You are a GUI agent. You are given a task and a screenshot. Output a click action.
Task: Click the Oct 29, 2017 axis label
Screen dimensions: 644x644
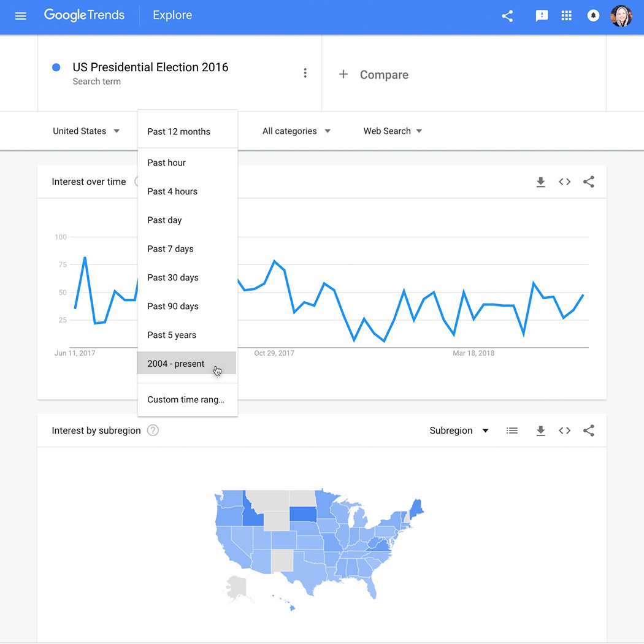click(274, 353)
